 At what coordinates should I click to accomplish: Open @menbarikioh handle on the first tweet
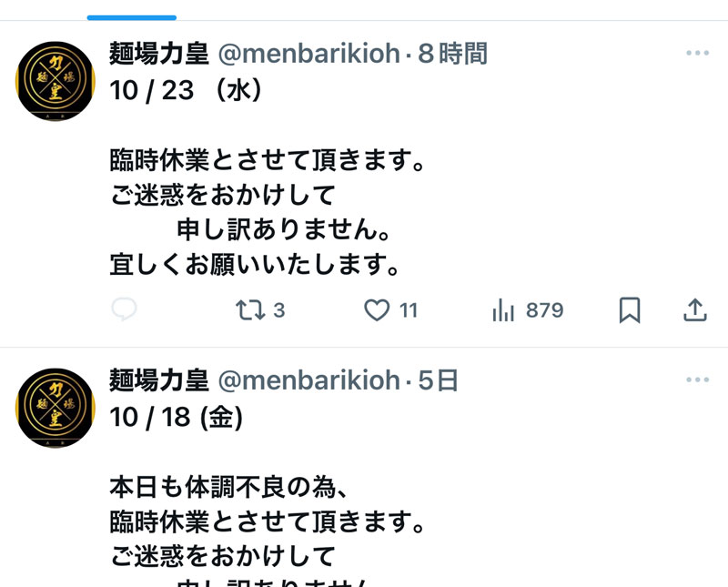click(308, 54)
